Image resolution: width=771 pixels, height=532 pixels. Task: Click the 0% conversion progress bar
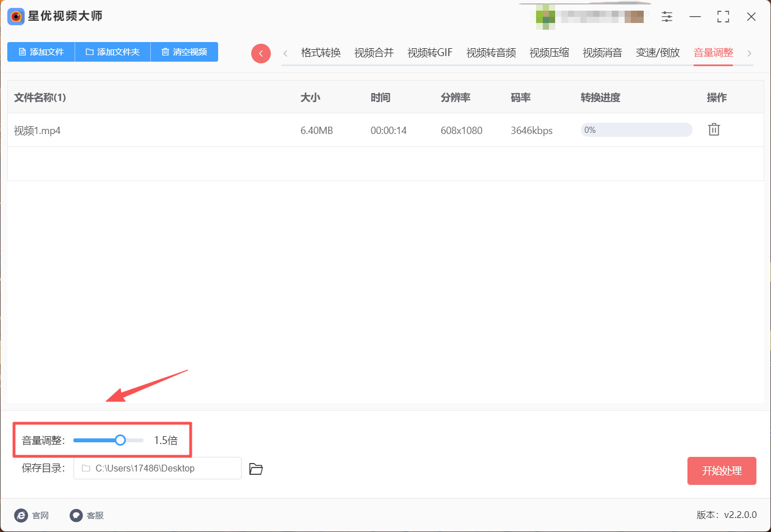(x=636, y=130)
